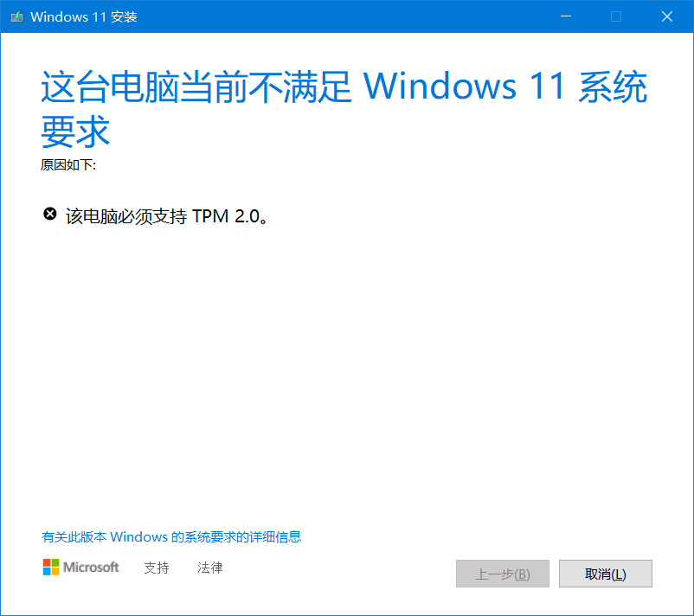Click the blue heading about Windows 11 requirements
The image size is (694, 616).
[344, 109]
